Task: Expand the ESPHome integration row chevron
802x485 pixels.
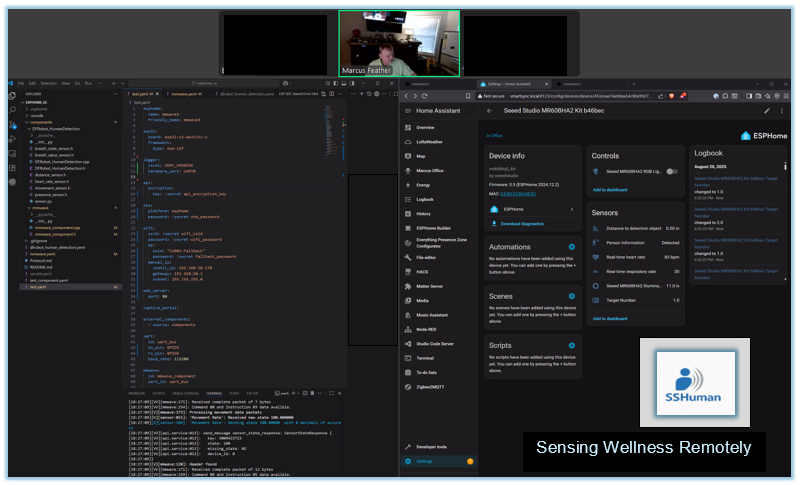Action: 571,209
